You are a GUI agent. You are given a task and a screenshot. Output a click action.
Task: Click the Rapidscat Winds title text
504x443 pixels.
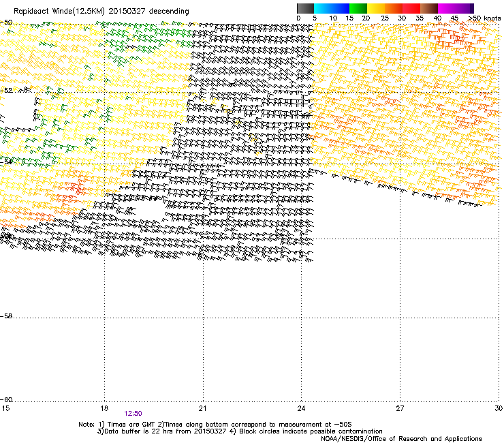pyautogui.click(x=101, y=11)
